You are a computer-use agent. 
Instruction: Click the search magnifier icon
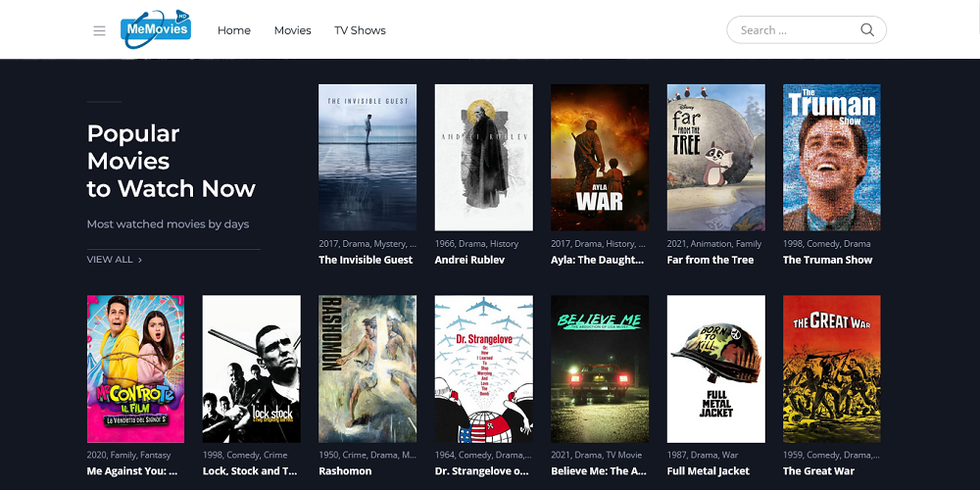coord(867,30)
